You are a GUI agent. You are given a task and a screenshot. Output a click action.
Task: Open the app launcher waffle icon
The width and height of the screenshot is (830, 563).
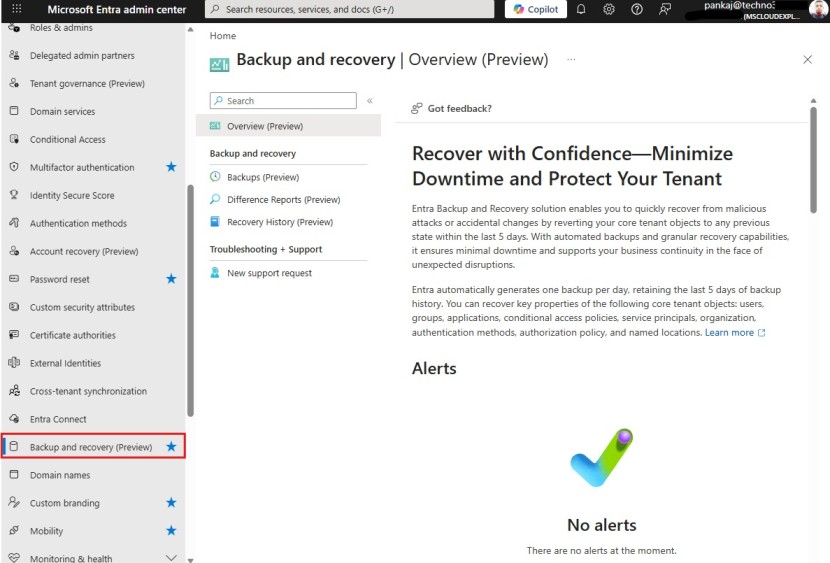[16, 9]
